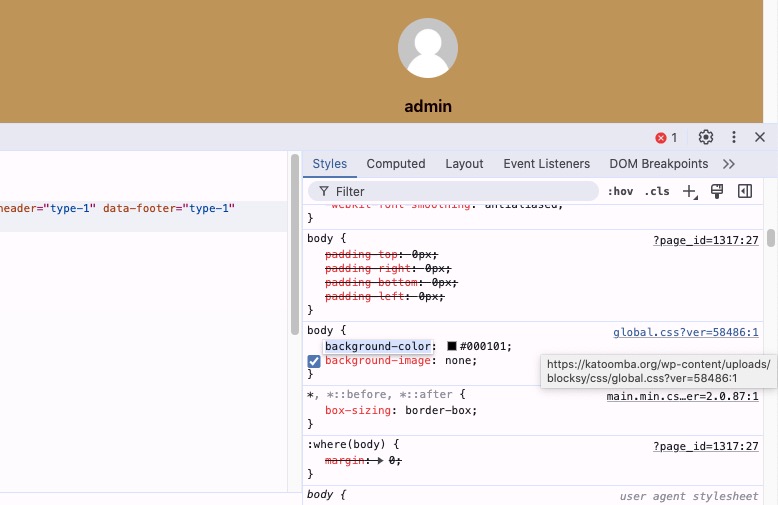Open the DevTools three-dot customize menu
The image size is (778, 505).
[734, 137]
